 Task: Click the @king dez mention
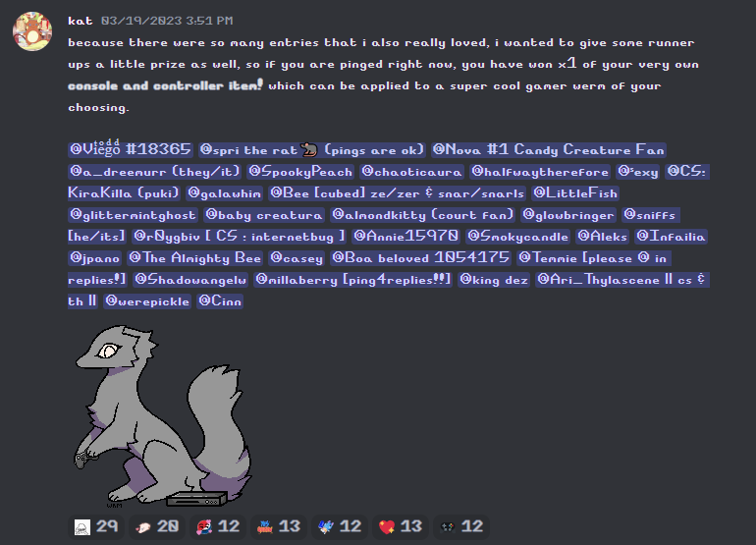click(x=494, y=280)
